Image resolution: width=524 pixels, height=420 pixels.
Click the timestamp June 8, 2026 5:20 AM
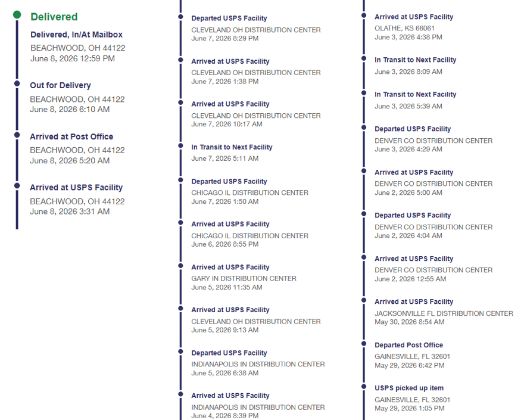click(x=70, y=161)
